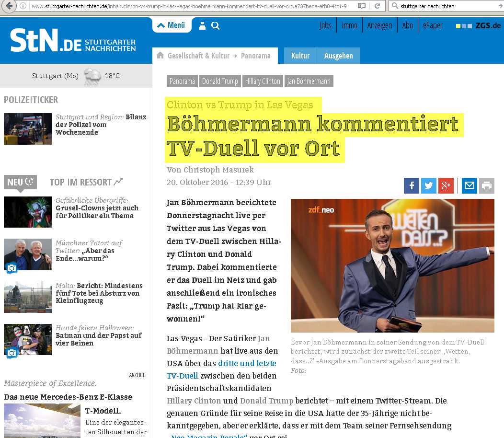Screen dimensions: 504x438
Task: Click the Panorama topic tag
Action: tap(182, 81)
